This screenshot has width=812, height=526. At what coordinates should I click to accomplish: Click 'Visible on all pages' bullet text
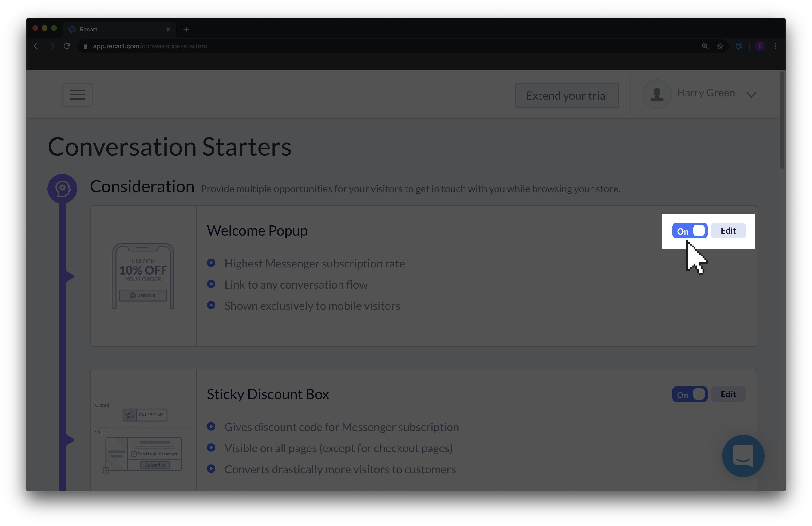[339, 448]
